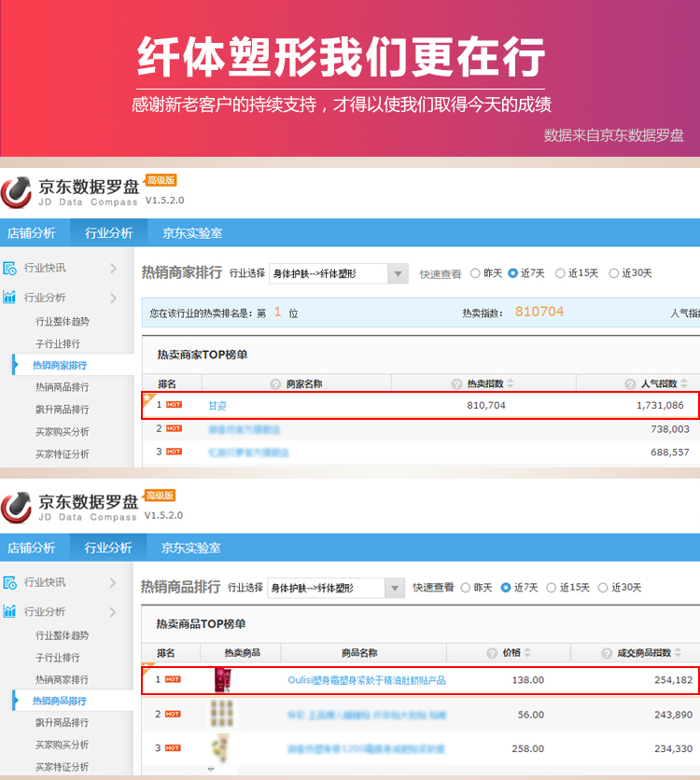This screenshot has width=700, height=780.
Task: Select 近30天 radio on 热销商家排行 page
Action: [x=614, y=273]
